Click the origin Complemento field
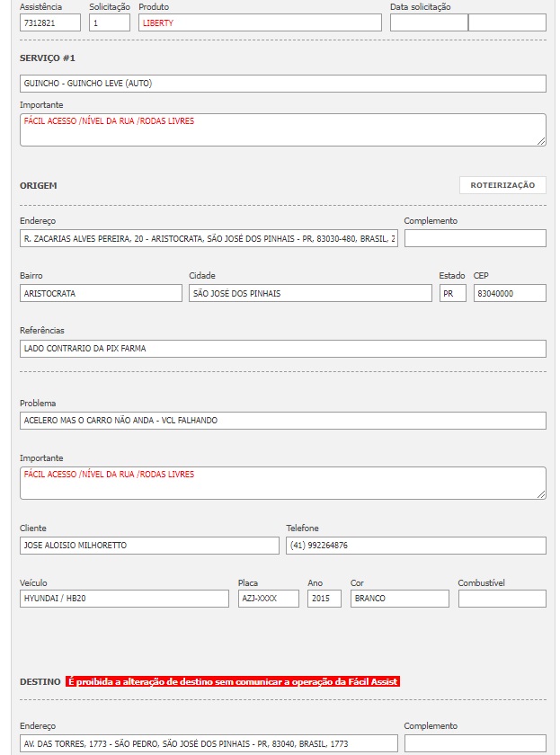The image size is (560, 755). [x=475, y=238]
